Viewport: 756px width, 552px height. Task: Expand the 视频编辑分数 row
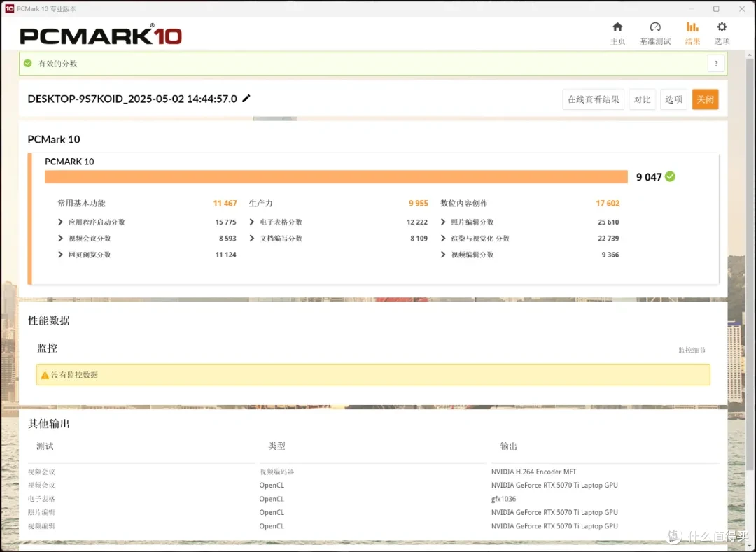click(443, 255)
